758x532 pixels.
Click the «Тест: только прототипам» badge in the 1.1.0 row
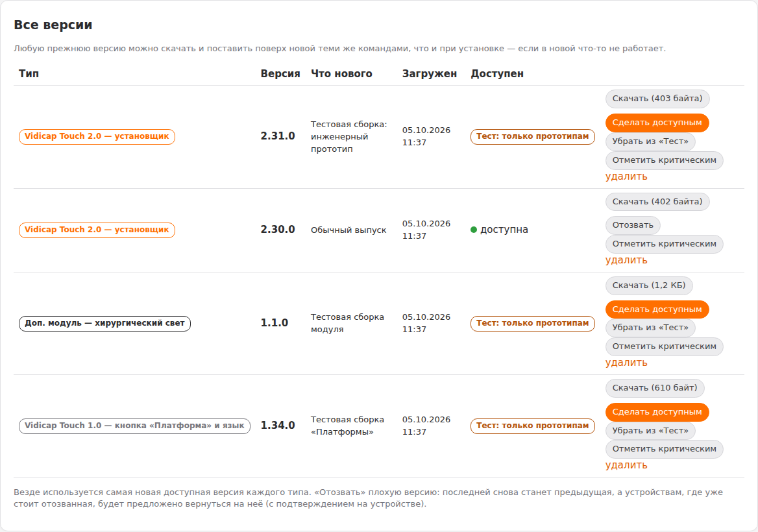click(532, 323)
